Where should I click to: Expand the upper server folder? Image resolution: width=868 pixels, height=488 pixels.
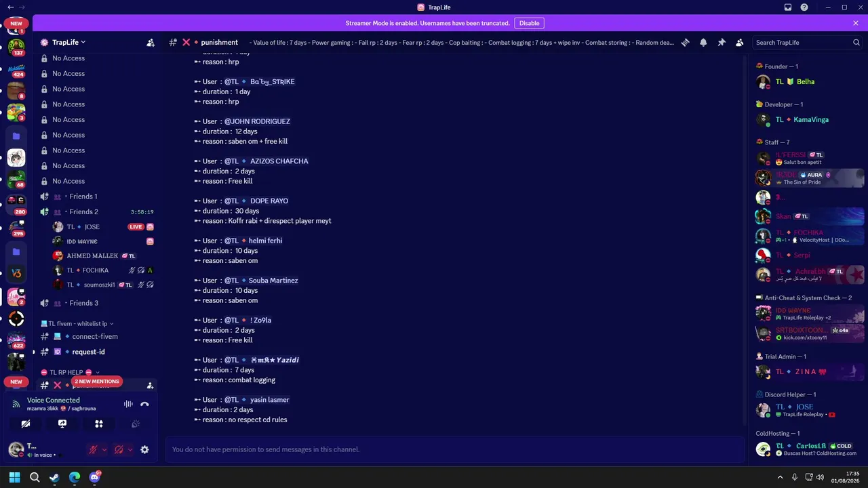pyautogui.click(x=16, y=136)
